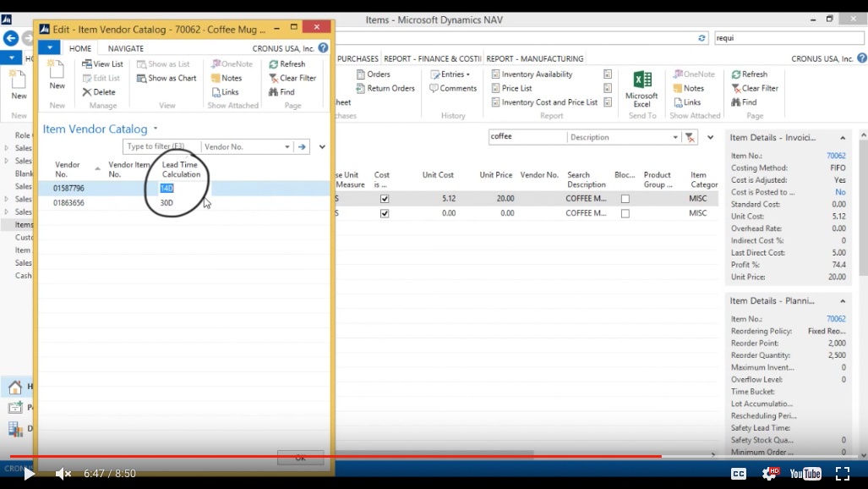Click Clear Filter in Items window ribbon

[755, 88]
